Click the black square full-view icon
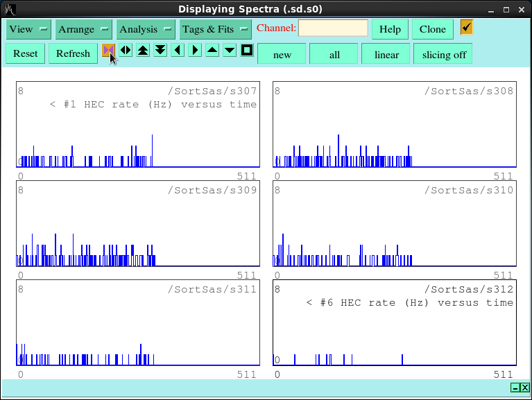Screen dimensions: 532x400 (247, 51)
